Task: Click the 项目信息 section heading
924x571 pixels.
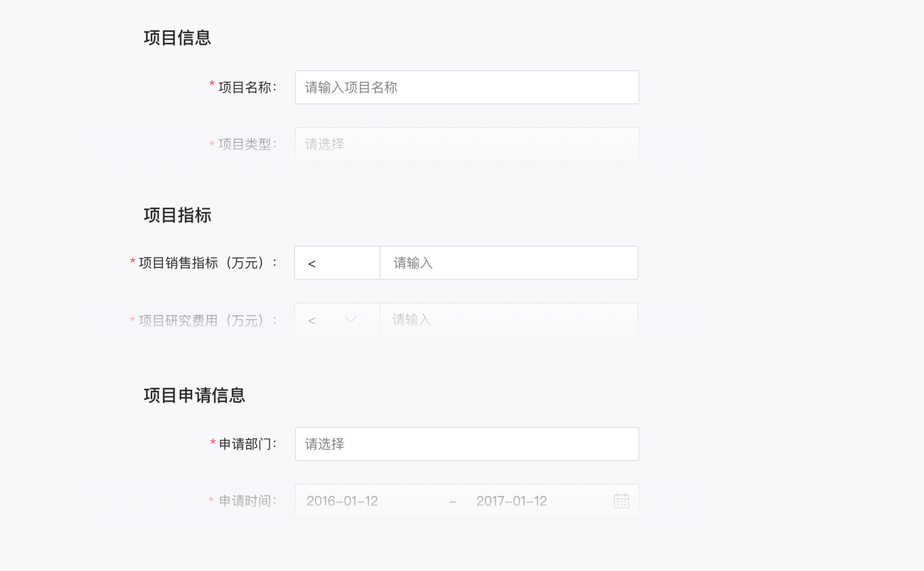Action: point(177,38)
